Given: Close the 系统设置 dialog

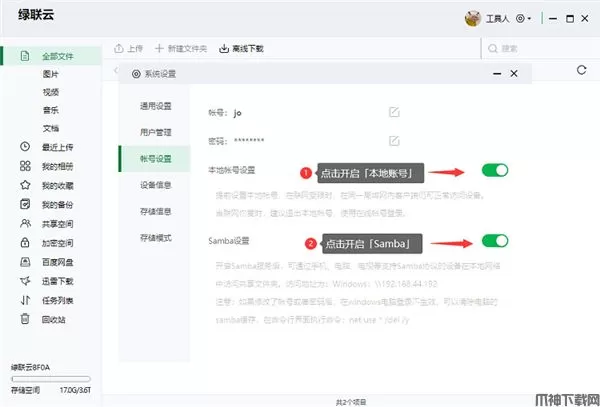Looking at the screenshot, I should coord(514,73).
